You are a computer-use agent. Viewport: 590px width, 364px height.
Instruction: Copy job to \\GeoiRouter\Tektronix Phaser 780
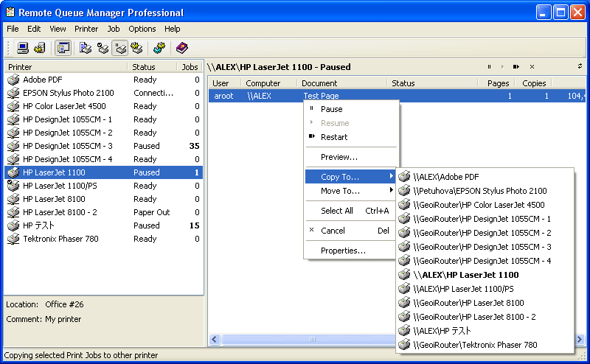click(485, 345)
